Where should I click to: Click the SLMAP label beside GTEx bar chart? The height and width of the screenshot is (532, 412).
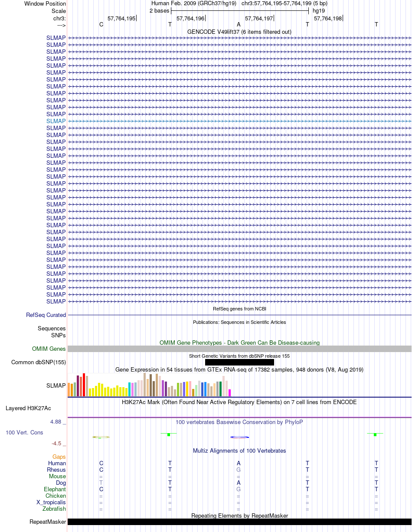(56, 385)
